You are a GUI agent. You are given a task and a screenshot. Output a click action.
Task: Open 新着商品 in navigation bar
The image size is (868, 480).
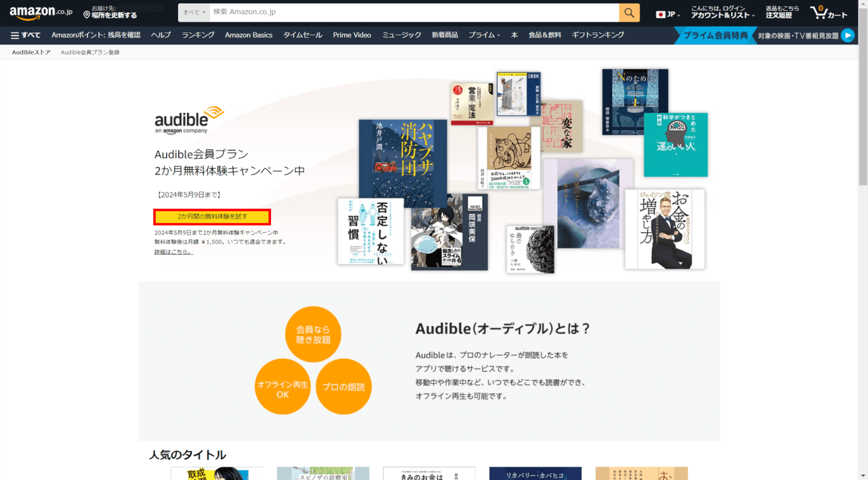click(x=445, y=35)
